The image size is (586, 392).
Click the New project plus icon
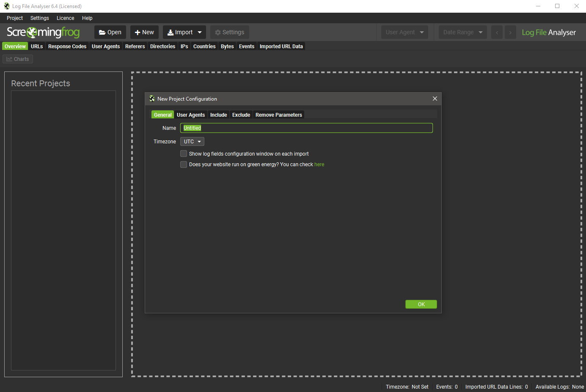pyautogui.click(x=138, y=33)
